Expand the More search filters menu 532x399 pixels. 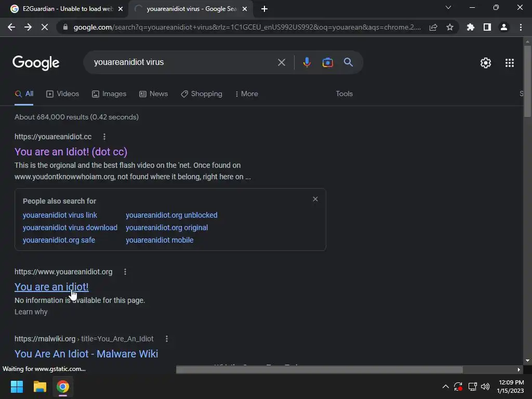[x=247, y=94]
